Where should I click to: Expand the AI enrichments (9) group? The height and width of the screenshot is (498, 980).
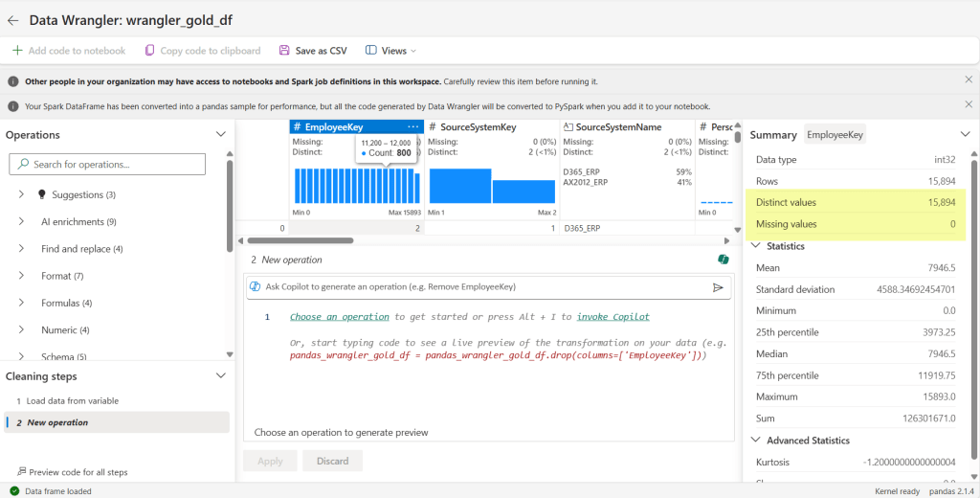21,221
